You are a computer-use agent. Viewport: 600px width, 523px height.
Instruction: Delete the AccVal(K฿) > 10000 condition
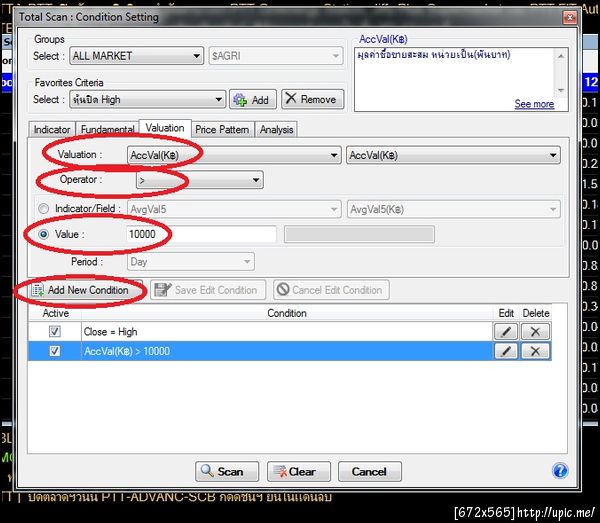535,351
